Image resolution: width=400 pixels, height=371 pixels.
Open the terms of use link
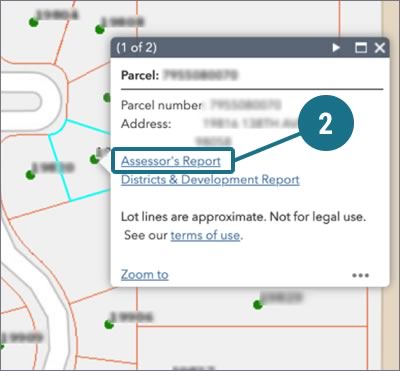(x=205, y=235)
